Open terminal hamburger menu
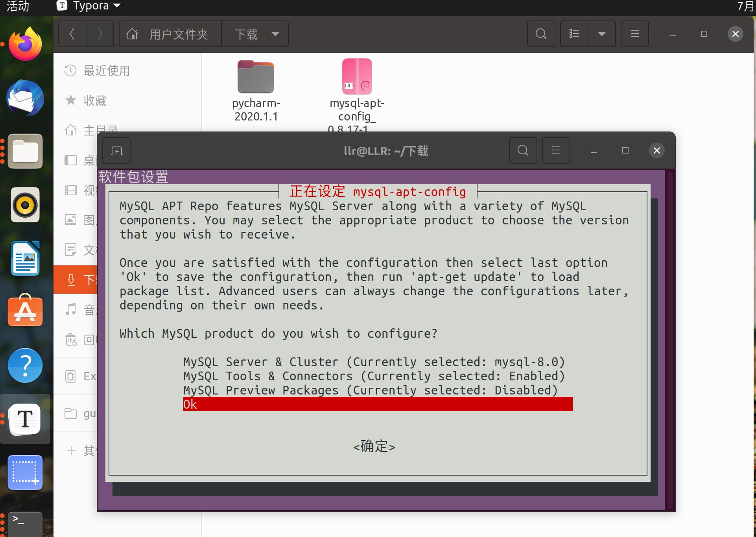The height and width of the screenshot is (537, 756). tap(556, 150)
